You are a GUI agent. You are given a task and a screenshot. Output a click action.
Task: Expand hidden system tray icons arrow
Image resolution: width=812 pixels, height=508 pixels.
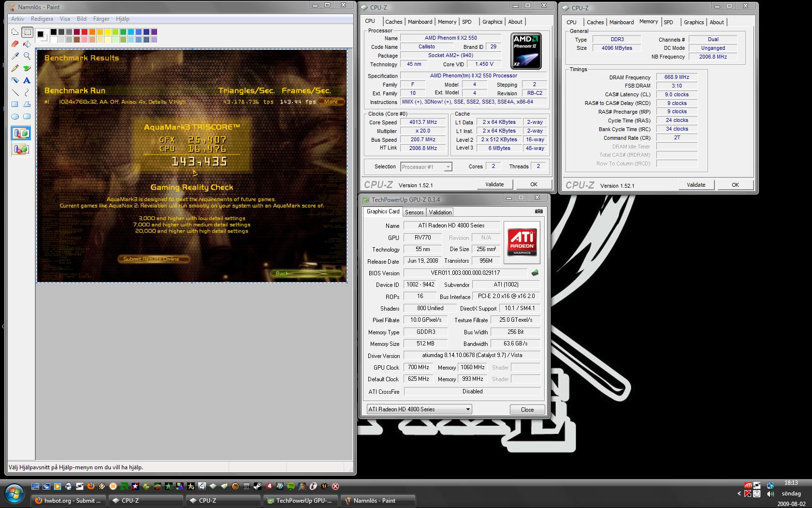click(x=739, y=494)
